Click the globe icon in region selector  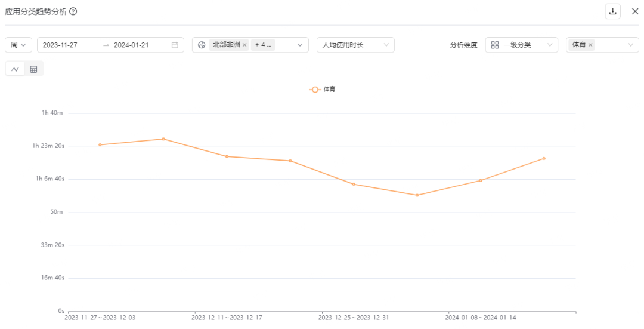coord(202,45)
